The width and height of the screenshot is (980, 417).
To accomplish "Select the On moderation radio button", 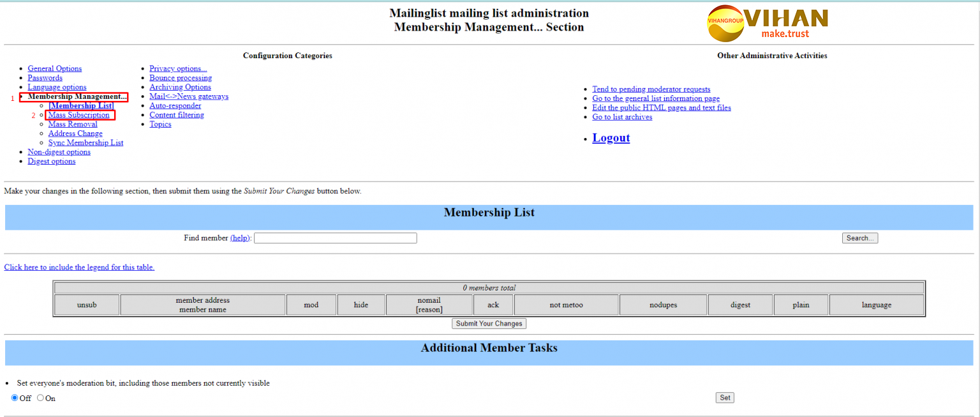I will (x=40, y=398).
